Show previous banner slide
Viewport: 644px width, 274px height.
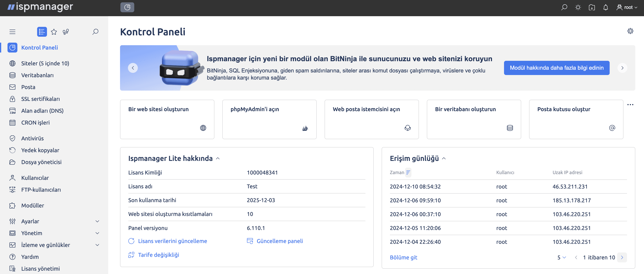(x=133, y=68)
